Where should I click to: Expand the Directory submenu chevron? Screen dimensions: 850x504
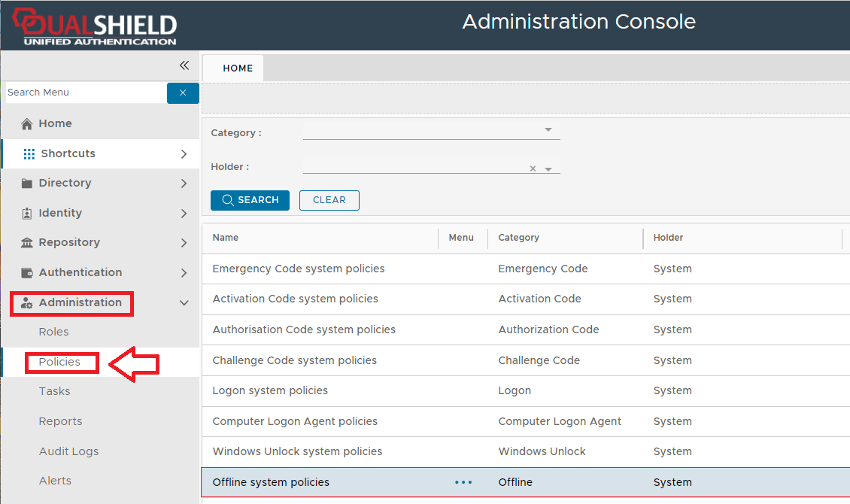[184, 183]
